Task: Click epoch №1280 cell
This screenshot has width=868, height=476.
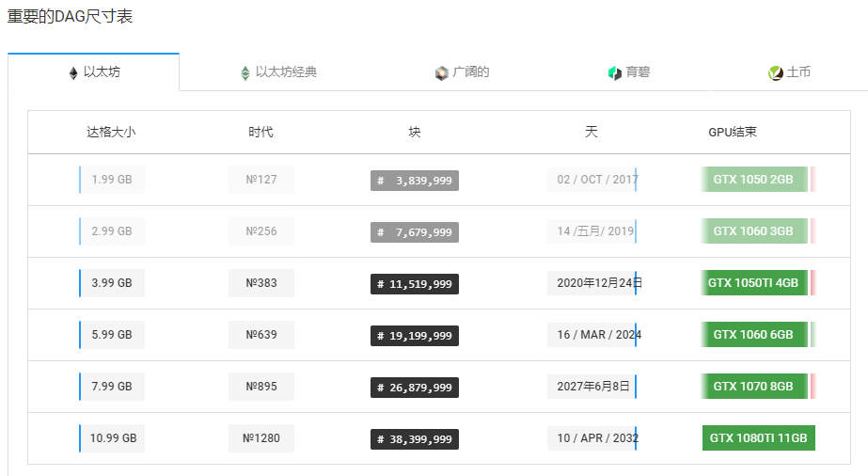Action: 261,437
